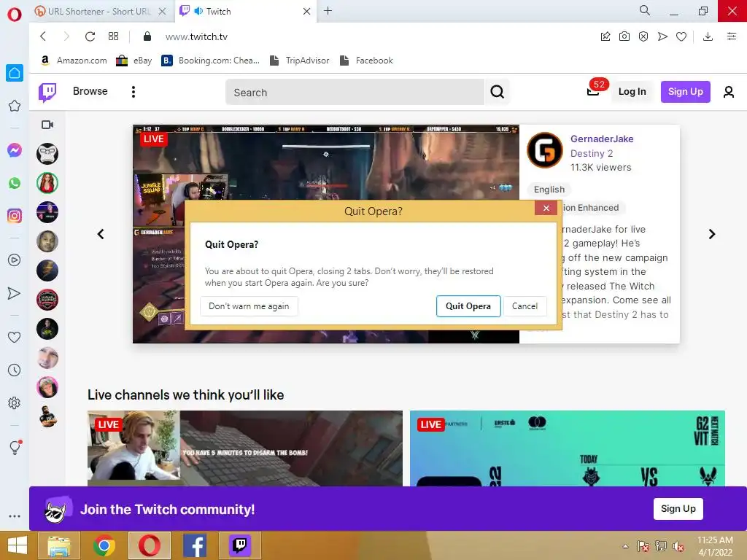The height and width of the screenshot is (560, 747).
Task: Click the Twitch search magnifier button
Action: pyautogui.click(x=498, y=92)
